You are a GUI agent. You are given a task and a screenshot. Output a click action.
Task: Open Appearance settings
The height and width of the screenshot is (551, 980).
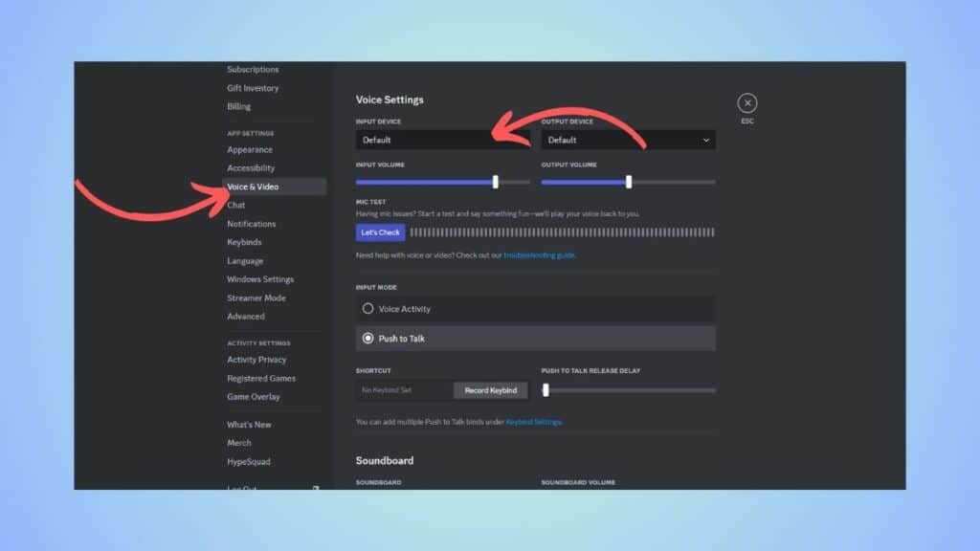(x=249, y=149)
